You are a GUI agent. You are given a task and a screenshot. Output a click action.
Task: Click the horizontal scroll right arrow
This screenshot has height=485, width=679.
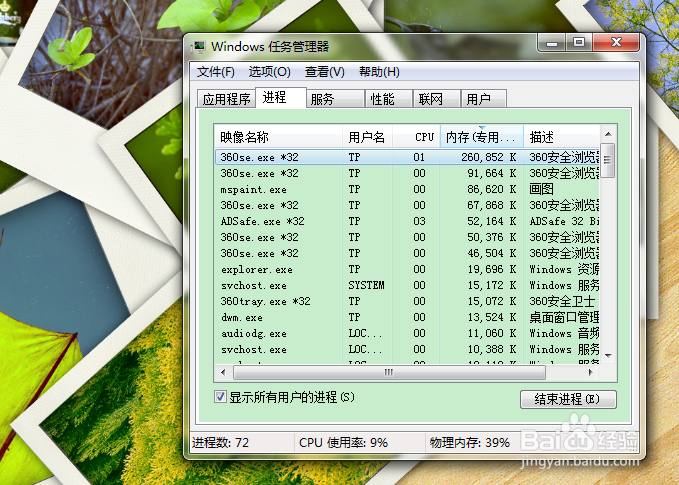(591, 372)
